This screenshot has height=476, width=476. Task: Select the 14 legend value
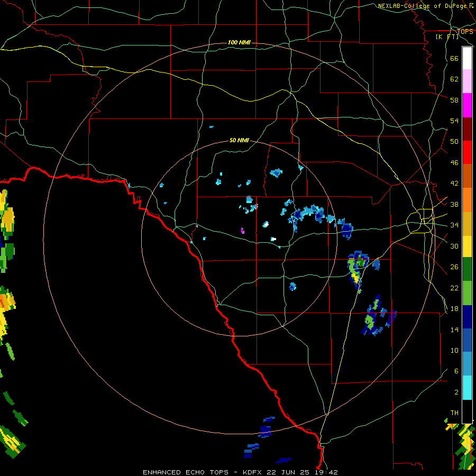454,329
